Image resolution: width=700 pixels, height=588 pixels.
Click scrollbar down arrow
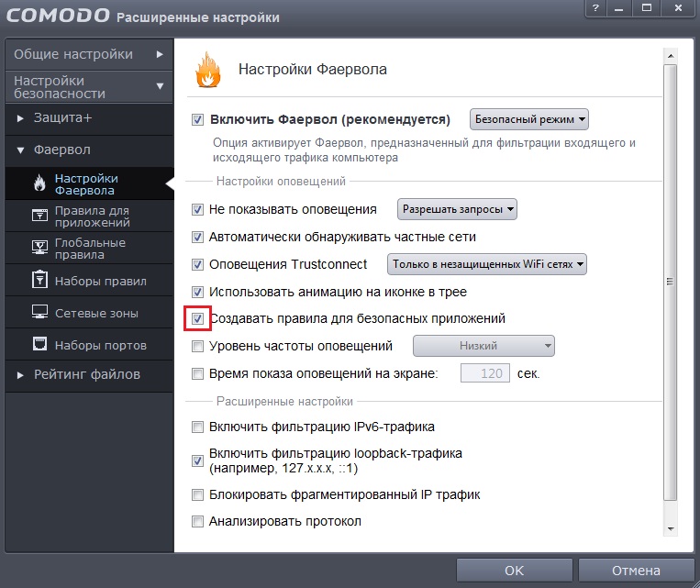click(671, 529)
